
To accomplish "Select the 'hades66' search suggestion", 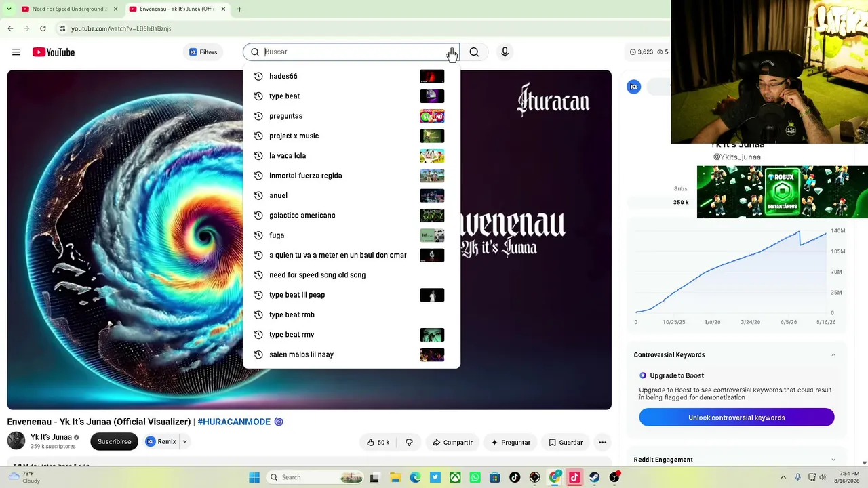I will click(351, 76).
